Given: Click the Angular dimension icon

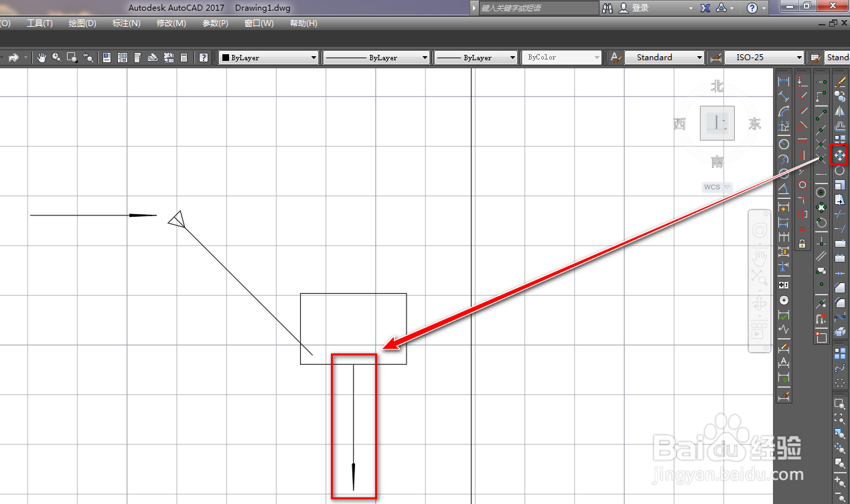Looking at the screenshot, I should [x=784, y=189].
